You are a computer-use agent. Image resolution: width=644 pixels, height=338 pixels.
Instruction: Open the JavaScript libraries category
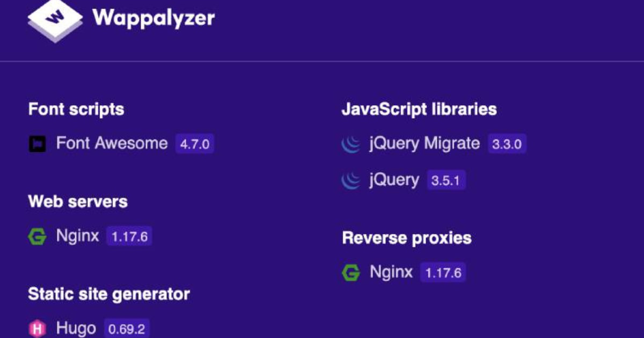pos(419,109)
